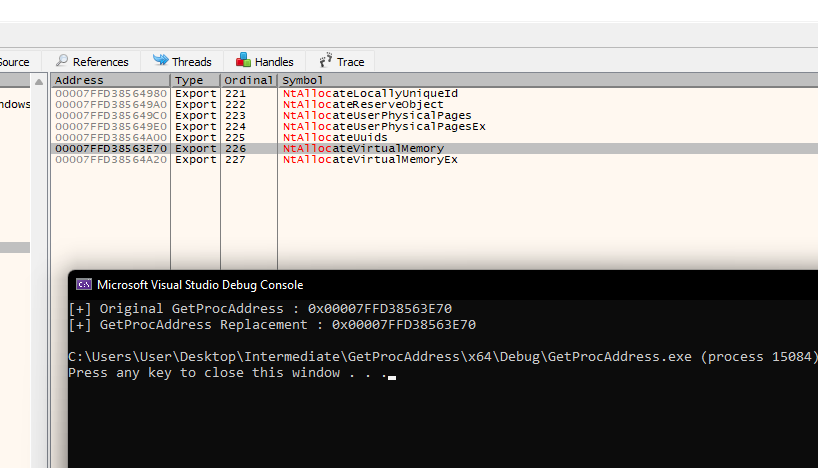Click the Threads arrow icon
This screenshot has height=468, width=818.
pos(160,60)
